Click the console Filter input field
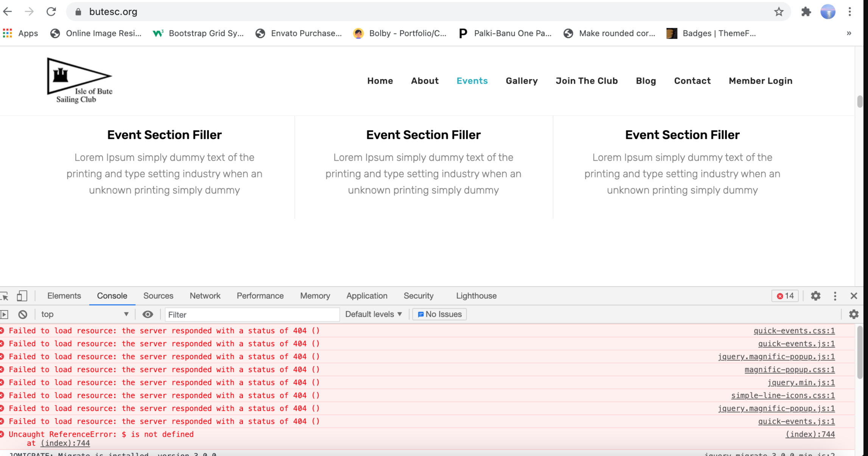Image resolution: width=868 pixels, height=456 pixels. [x=252, y=314]
